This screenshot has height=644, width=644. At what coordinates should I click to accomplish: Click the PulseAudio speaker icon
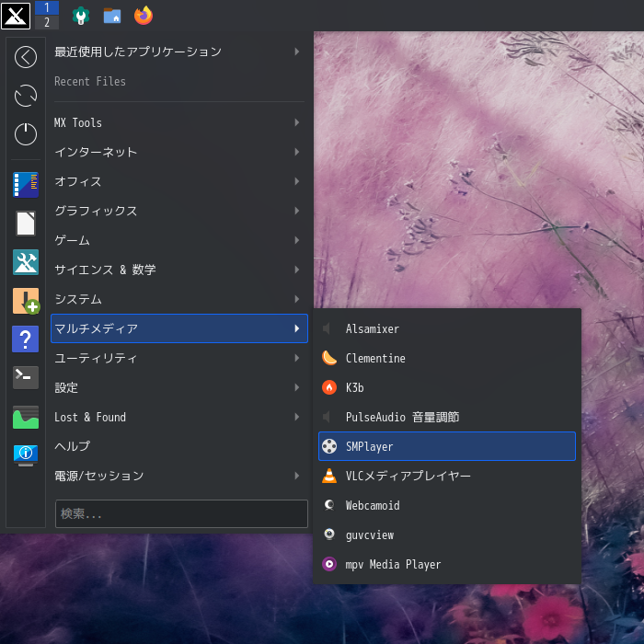pyautogui.click(x=326, y=417)
